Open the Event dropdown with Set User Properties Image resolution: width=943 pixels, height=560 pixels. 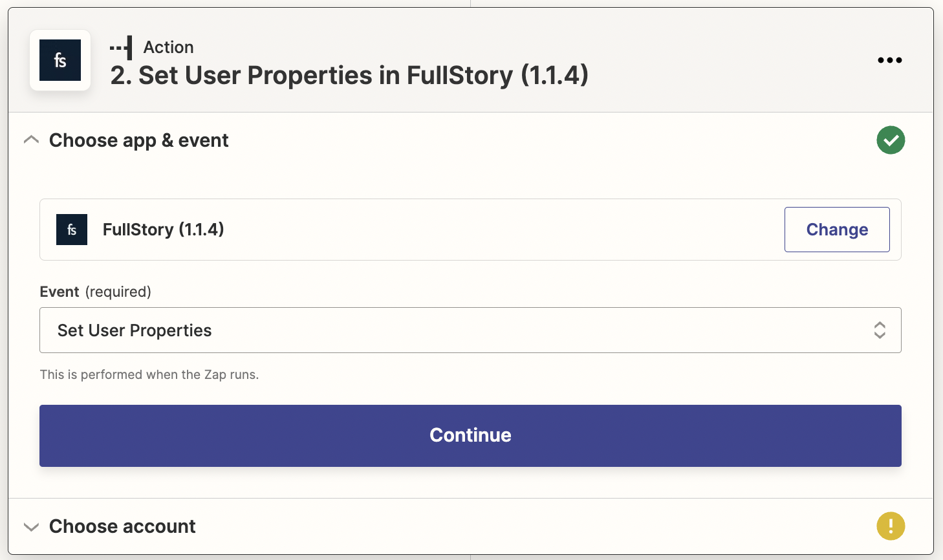470,330
